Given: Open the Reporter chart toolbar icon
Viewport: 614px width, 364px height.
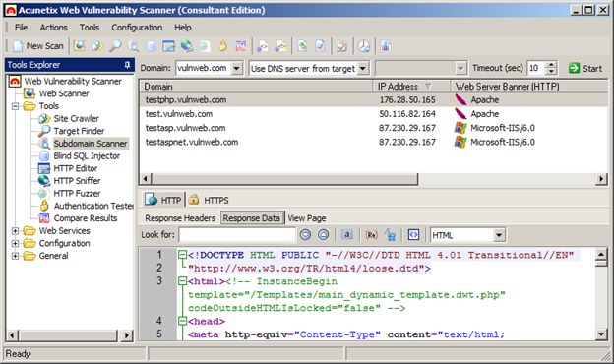Looking at the screenshot, I should coord(386,46).
